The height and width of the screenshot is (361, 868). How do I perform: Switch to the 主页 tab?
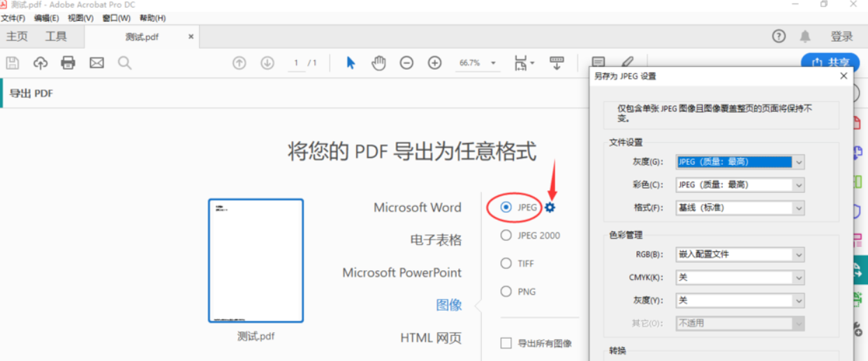click(x=17, y=36)
